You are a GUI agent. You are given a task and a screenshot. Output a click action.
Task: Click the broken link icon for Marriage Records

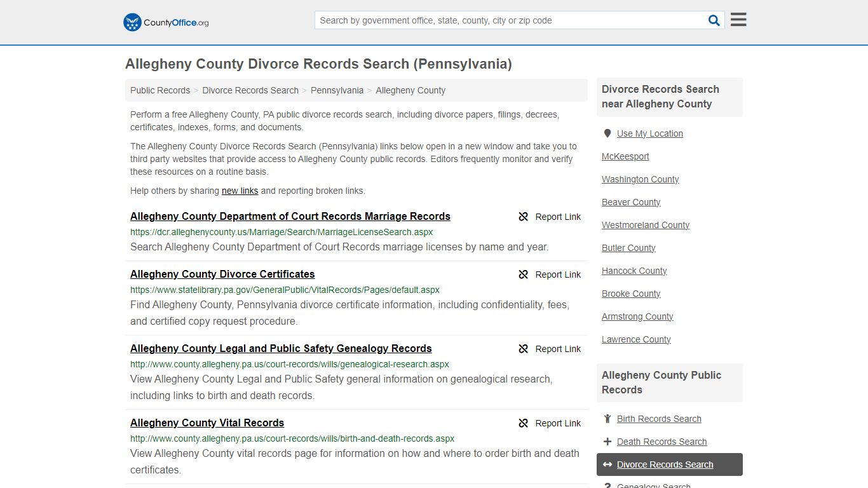click(524, 217)
